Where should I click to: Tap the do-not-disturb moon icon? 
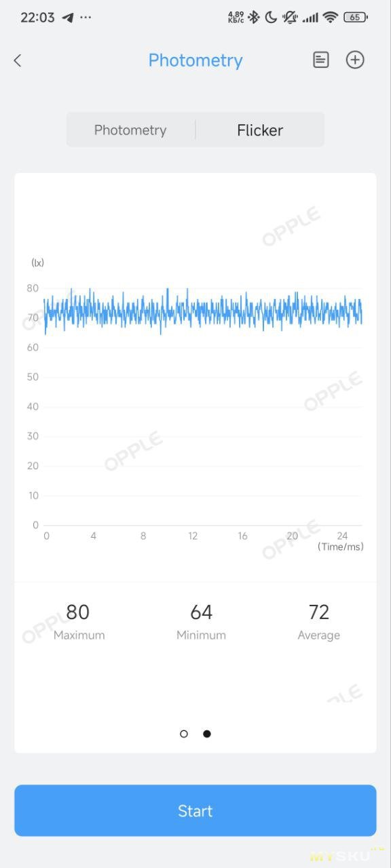click(271, 18)
